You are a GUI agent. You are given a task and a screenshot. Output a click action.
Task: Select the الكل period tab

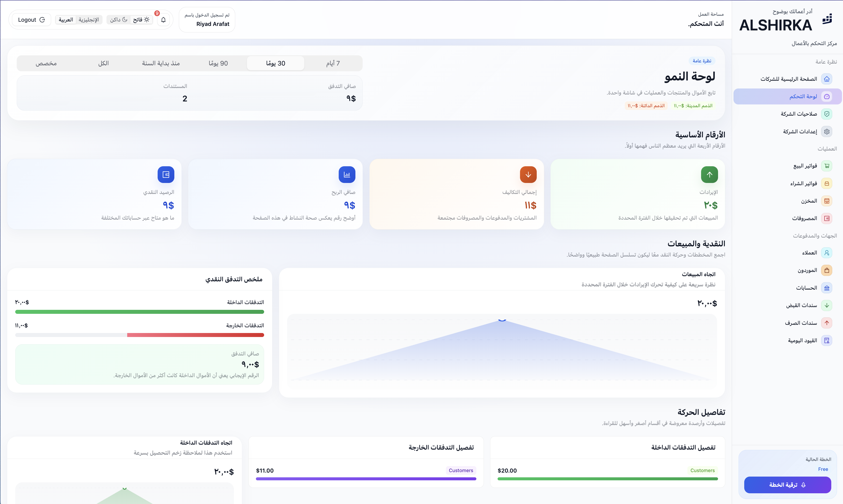tap(103, 63)
